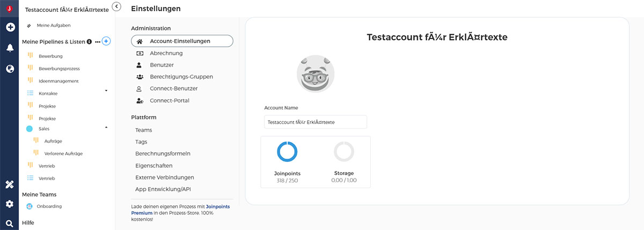Open notifications bell icon
644x230 pixels.
[x=10, y=48]
